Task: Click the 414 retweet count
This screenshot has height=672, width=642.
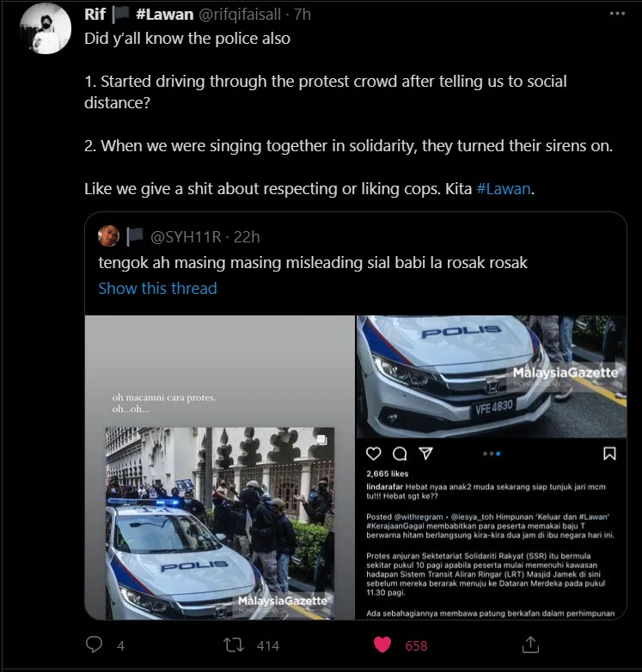Action: pos(268,645)
